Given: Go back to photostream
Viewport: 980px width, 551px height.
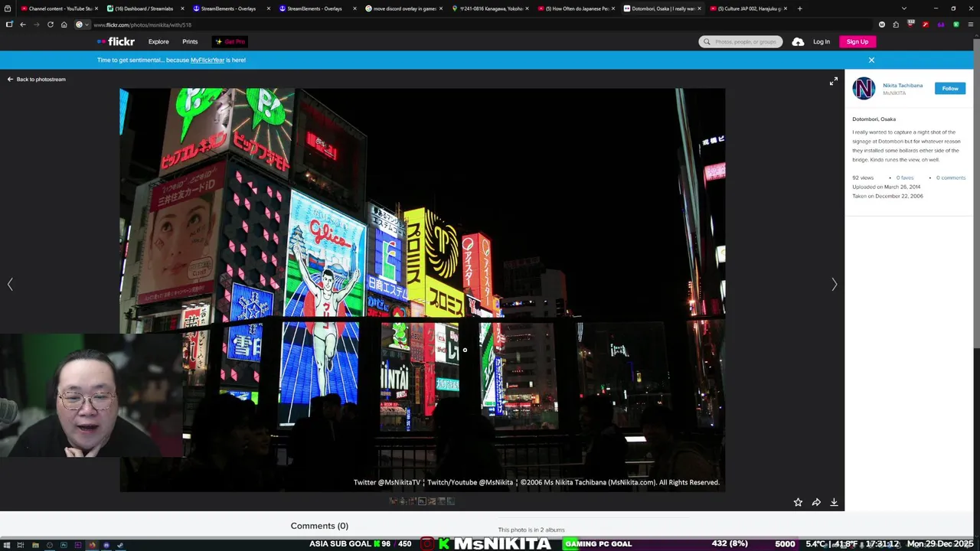Looking at the screenshot, I should tap(37, 79).
